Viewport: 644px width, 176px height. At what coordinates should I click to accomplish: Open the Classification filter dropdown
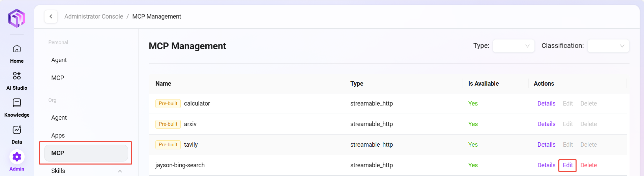[608, 46]
